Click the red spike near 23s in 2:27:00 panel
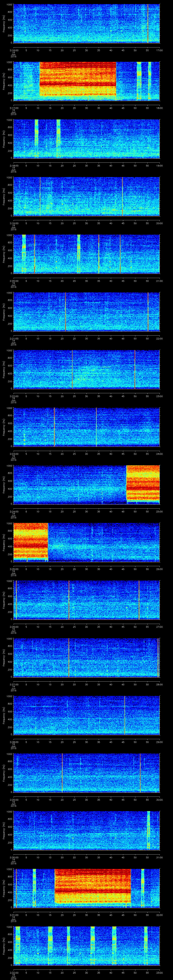This screenshot has height=980, width=173. pos(68,657)
